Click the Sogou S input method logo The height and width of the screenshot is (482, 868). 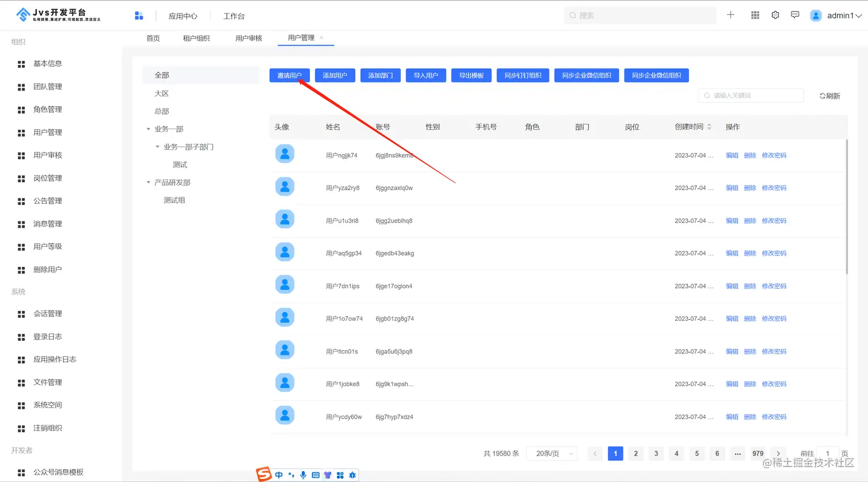click(x=263, y=474)
